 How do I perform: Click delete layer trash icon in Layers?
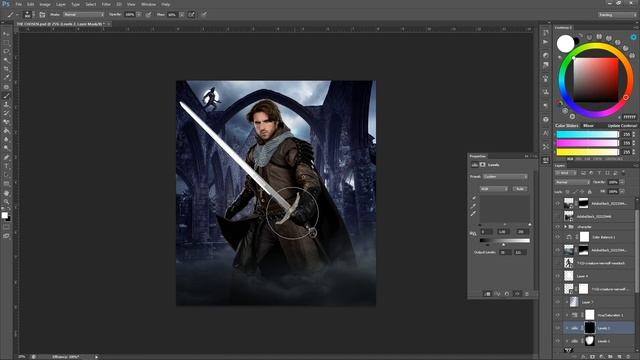pyautogui.click(x=629, y=357)
